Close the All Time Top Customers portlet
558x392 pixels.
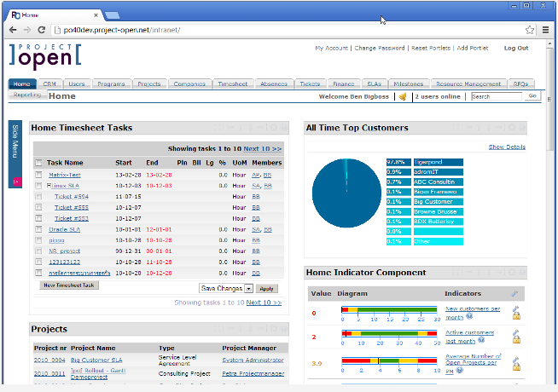[512, 127]
